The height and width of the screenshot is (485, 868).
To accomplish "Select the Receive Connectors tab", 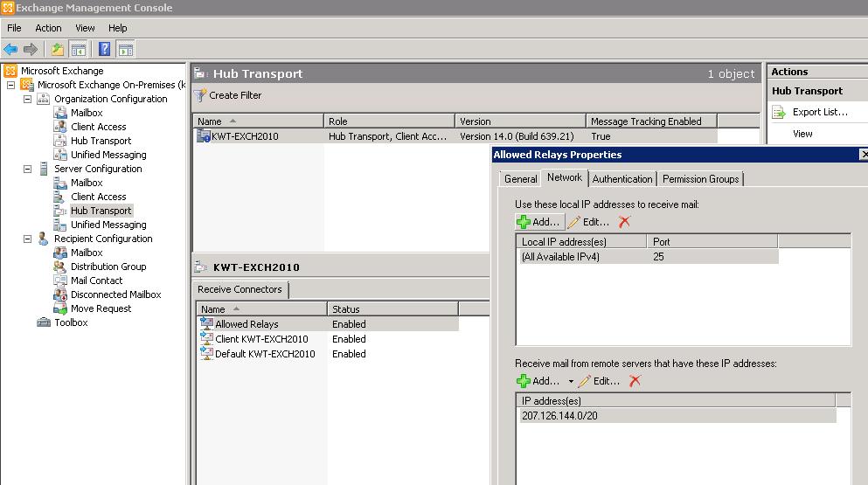I will point(240,289).
